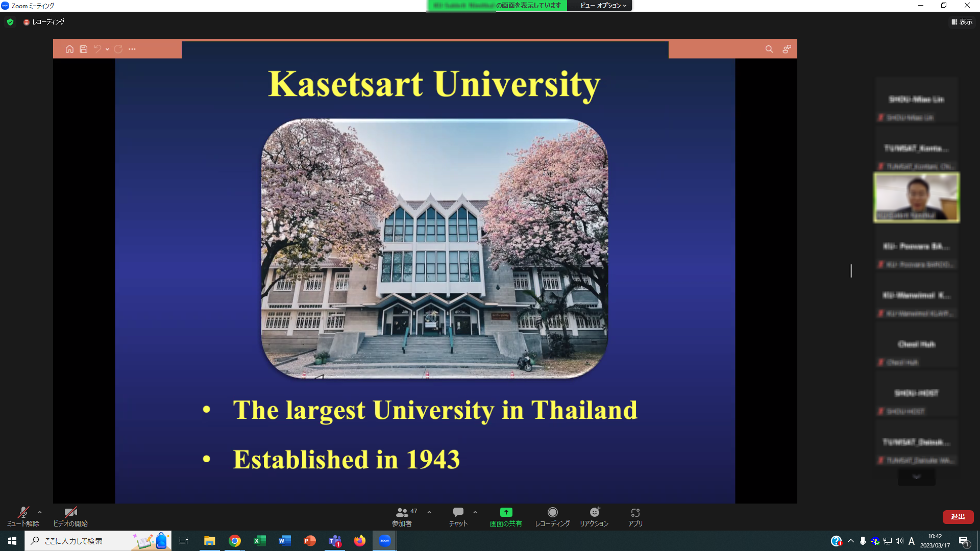This screenshot has height=551, width=980.
Task: Click the IME input mode A indicator
Action: coord(912,541)
